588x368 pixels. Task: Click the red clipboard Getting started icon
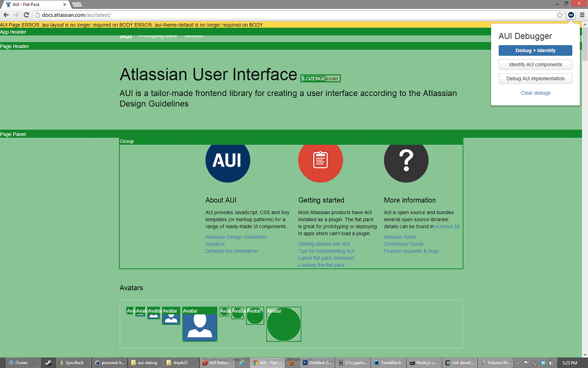(320, 161)
